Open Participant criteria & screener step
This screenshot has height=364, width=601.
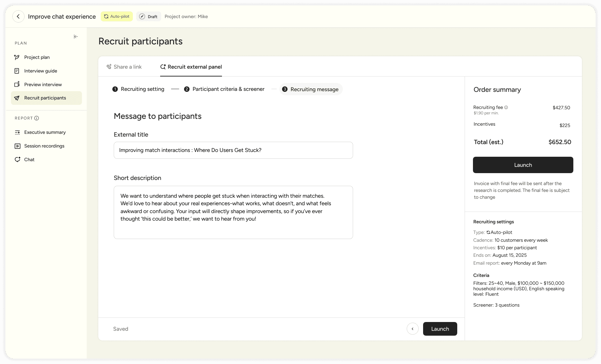228,89
